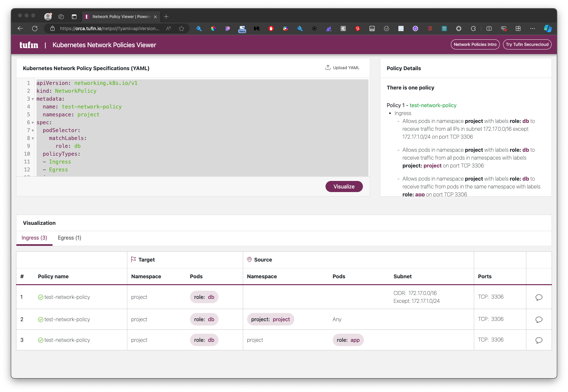Toggle split screen view icon

489,29
